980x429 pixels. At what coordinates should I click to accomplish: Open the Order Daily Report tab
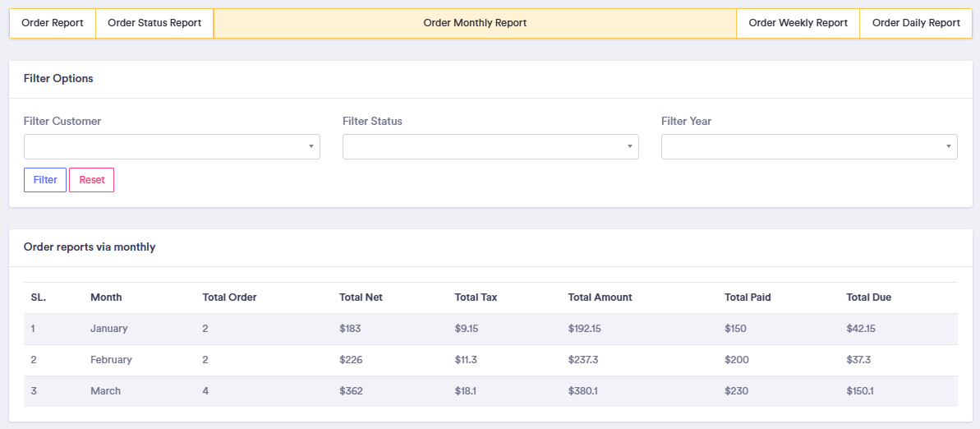pos(916,23)
